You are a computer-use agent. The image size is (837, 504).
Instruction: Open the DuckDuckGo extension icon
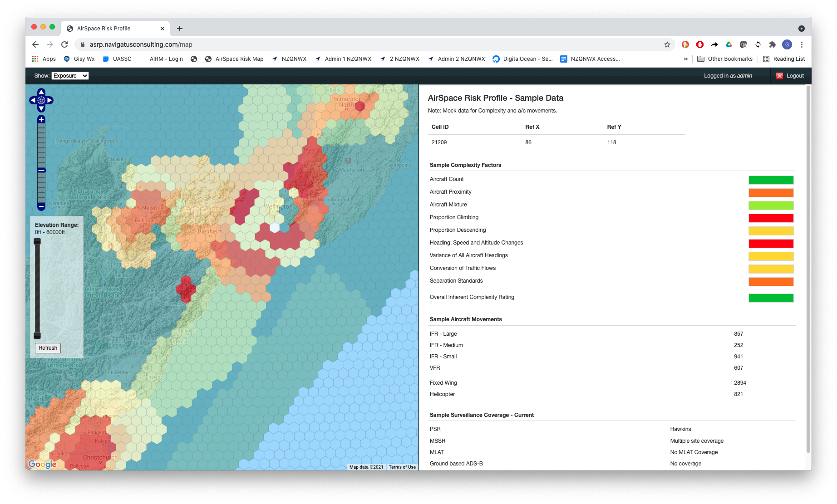coord(685,44)
